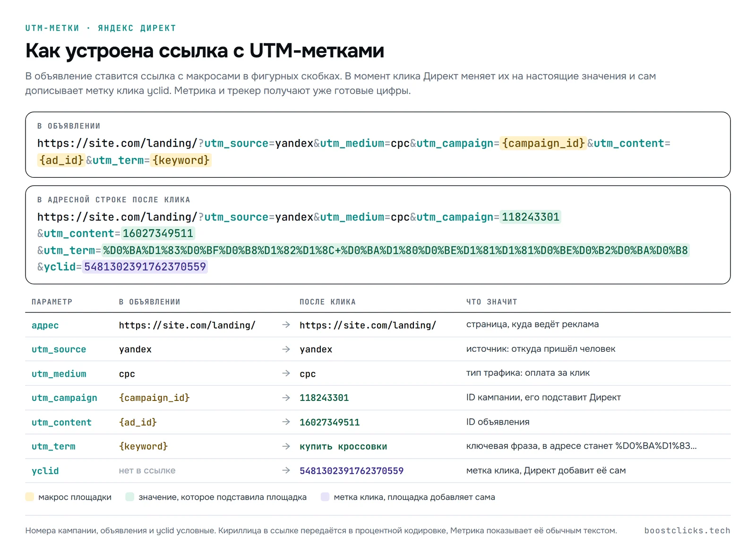Select highlighted 16027349511 in the address-bar URL box
756x556 pixels.
pos(158,234)
